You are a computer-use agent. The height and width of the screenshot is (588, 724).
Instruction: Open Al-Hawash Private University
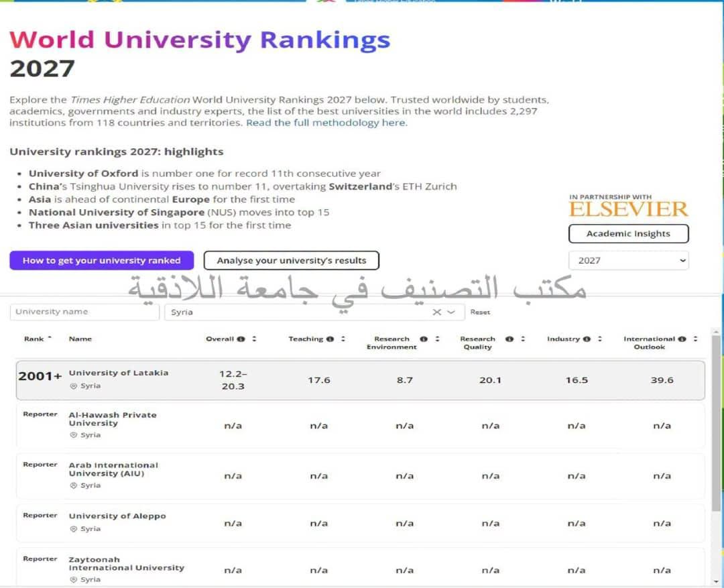[x=113, y=419]
